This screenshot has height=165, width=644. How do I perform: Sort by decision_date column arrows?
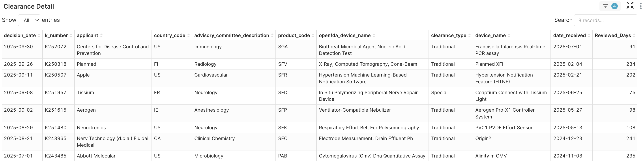[x=39, y=36]
